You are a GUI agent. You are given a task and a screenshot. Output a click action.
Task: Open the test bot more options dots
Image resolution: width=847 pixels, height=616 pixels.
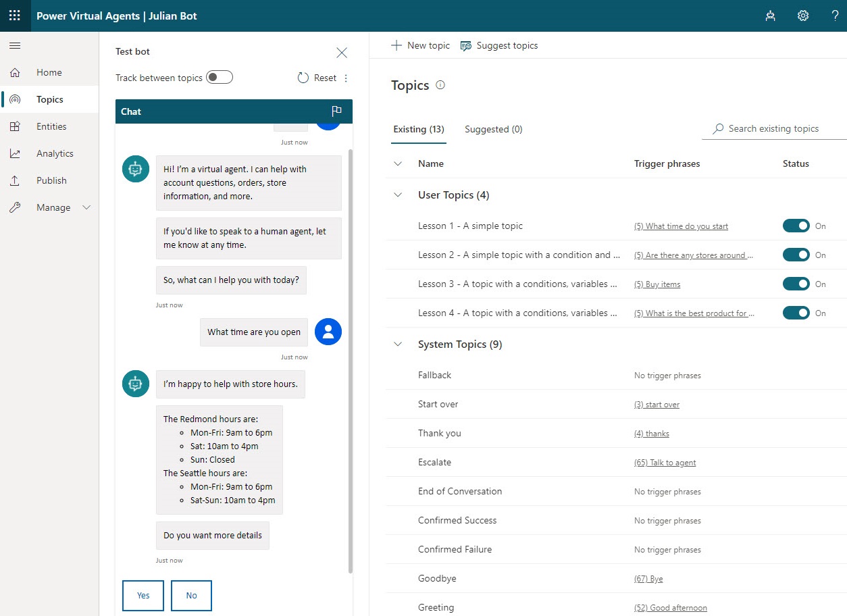346,78
